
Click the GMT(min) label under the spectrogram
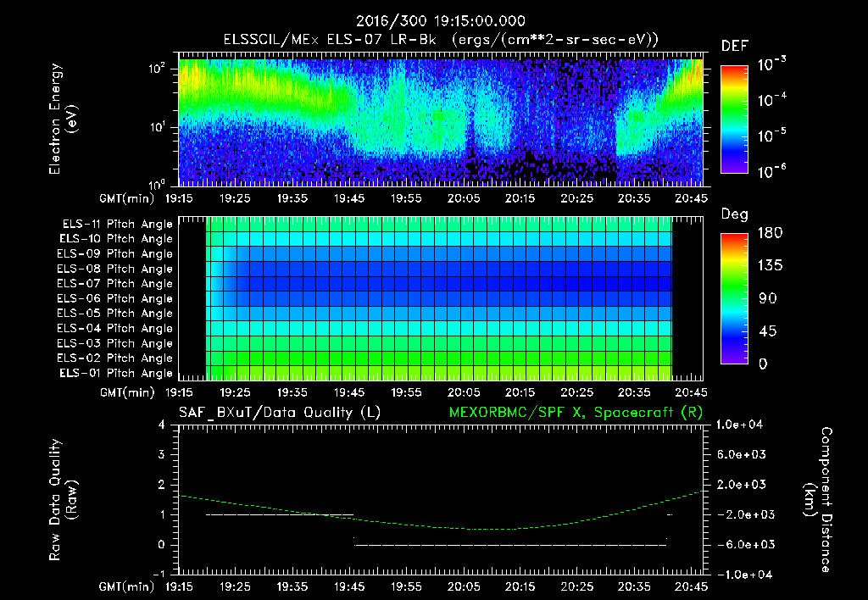coord(127,198)
